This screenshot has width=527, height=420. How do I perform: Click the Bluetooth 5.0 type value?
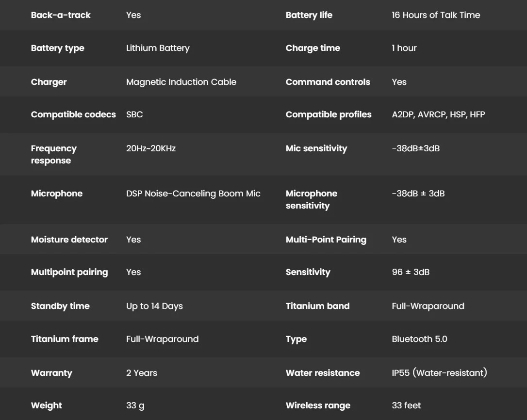[419, 339]
